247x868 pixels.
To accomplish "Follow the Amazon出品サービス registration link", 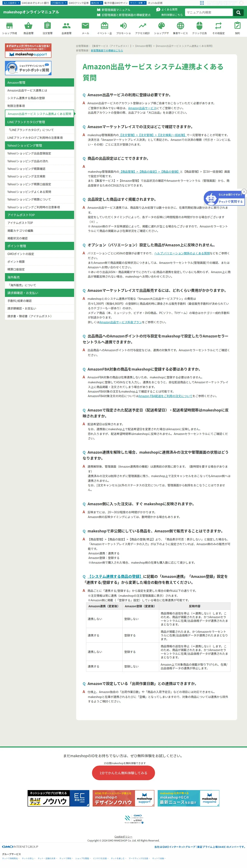I will pyautogui.click(x=142, y=108).
